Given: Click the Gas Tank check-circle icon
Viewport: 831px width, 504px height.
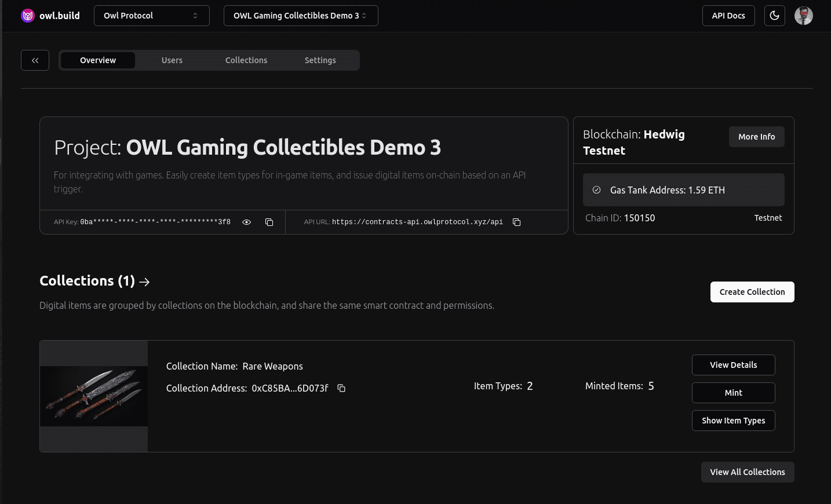Looking at the screenshot, I should coord(596,190).
